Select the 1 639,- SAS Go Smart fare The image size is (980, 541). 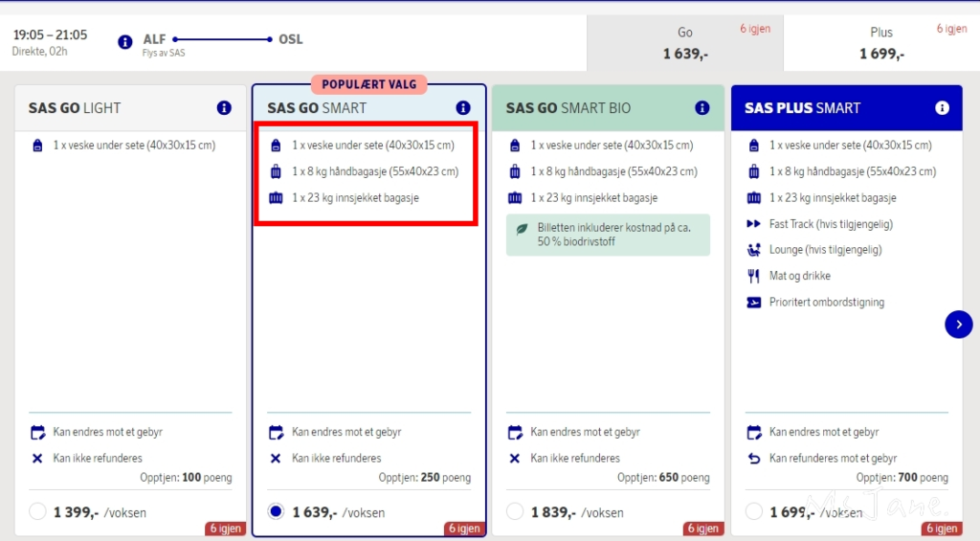tap(277, 511)
